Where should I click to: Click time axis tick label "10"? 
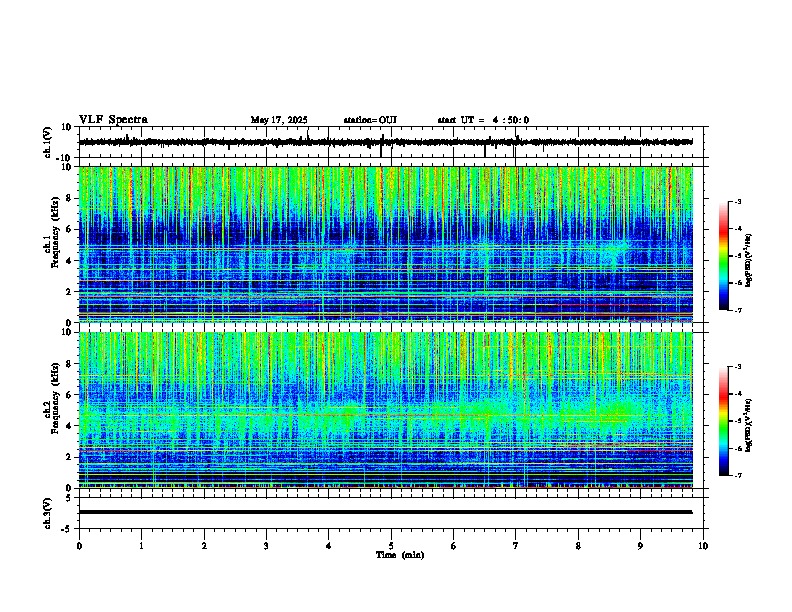703,546
